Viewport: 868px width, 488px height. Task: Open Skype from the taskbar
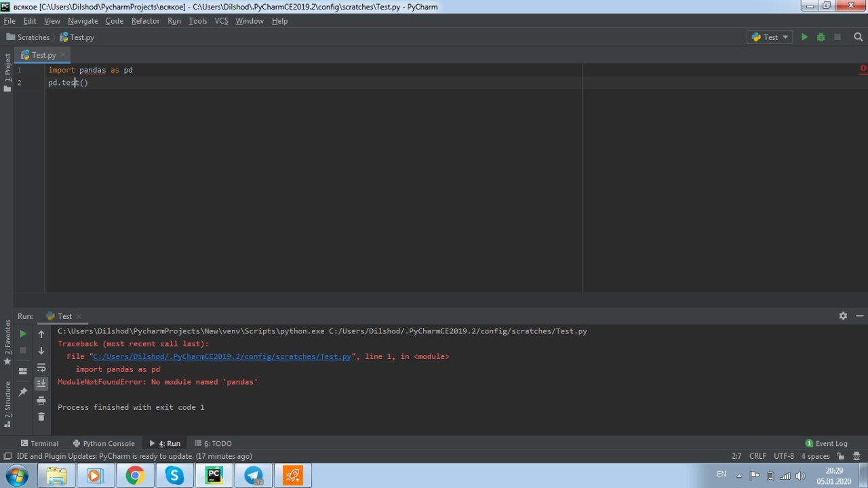[x=174, y=476]
